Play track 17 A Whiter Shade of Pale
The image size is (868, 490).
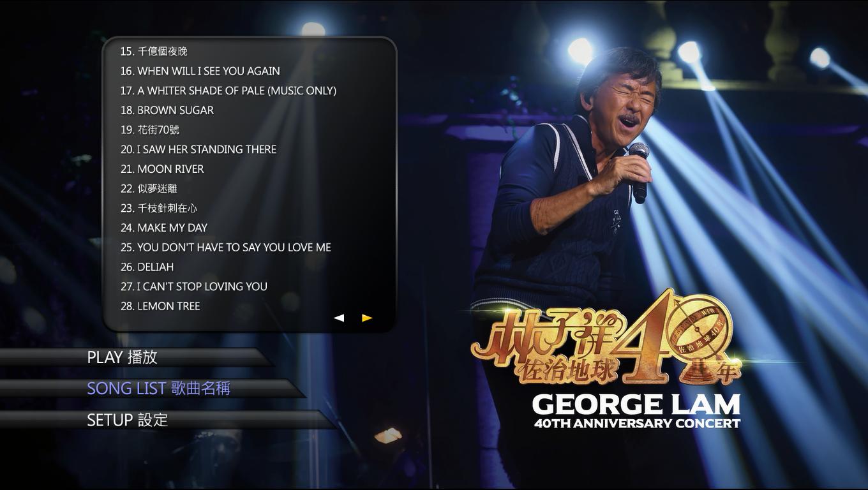click(228, 91)
